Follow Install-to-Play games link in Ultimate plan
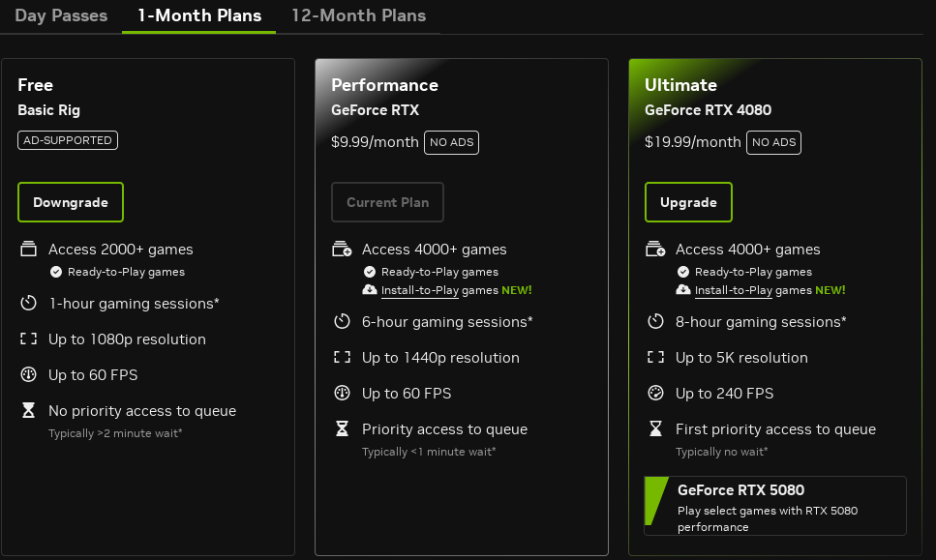 pos(753,290)
